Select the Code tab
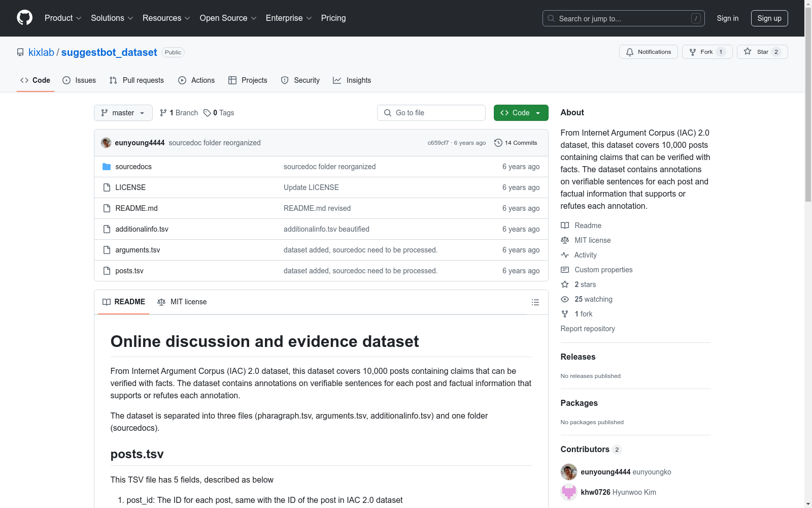Image resolution: width=812 pixels, height=508 pixels. (36, 80)
